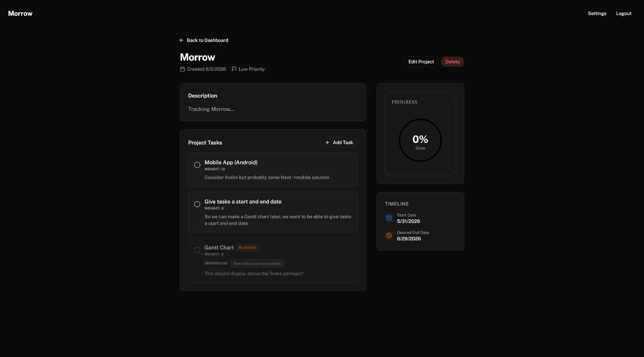Click the plus icon in Add Task

click(327, 142)
